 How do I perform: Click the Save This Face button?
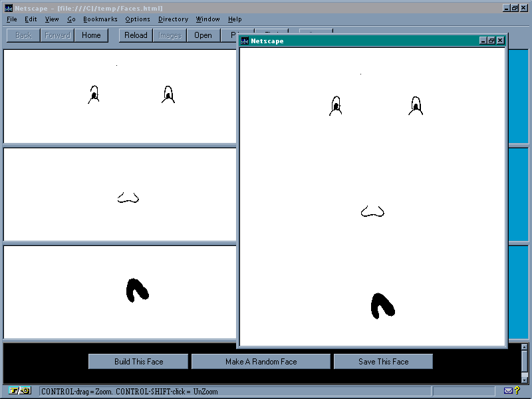click(383, 362)
